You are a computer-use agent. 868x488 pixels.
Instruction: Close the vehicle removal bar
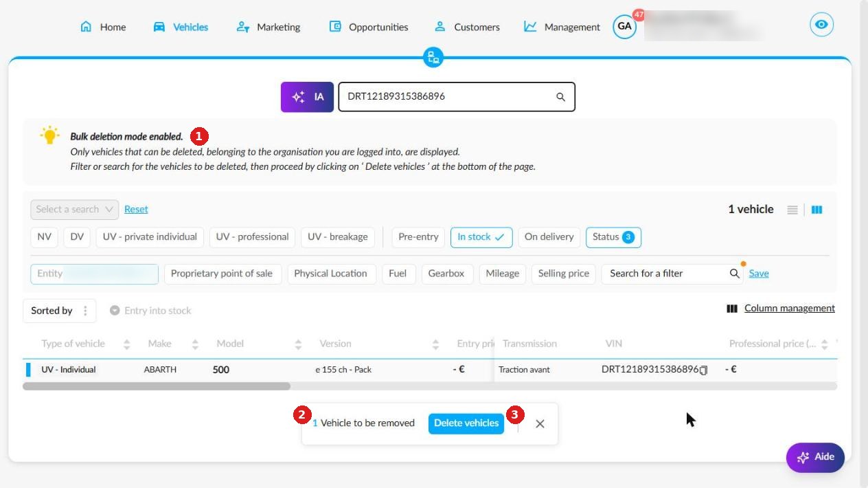click(x=540, y=423)
